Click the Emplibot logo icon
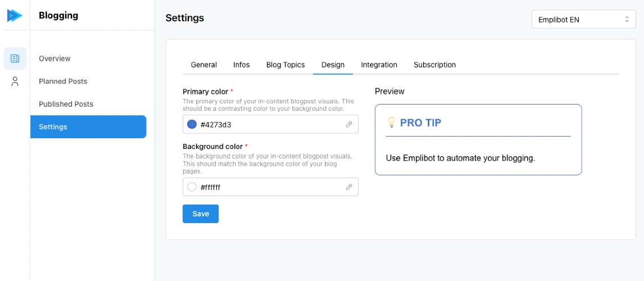 (x=15, y=16)
